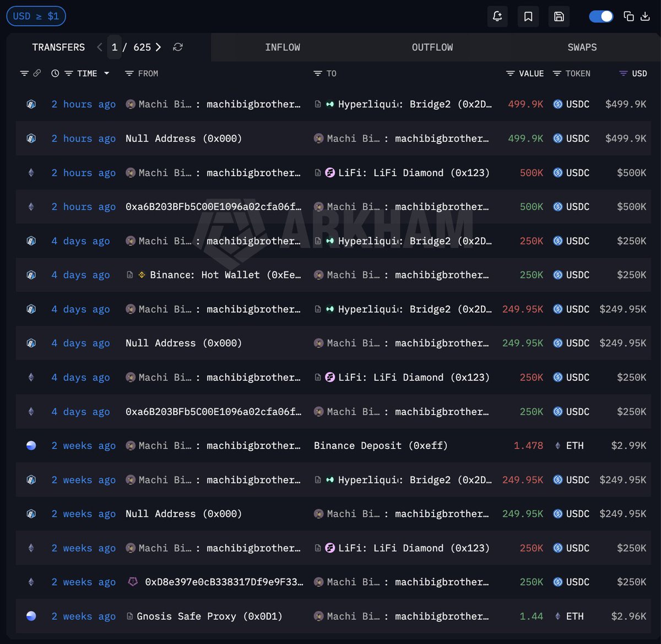
Task: Open the TO column filter
Action: (x=318, y=73)
